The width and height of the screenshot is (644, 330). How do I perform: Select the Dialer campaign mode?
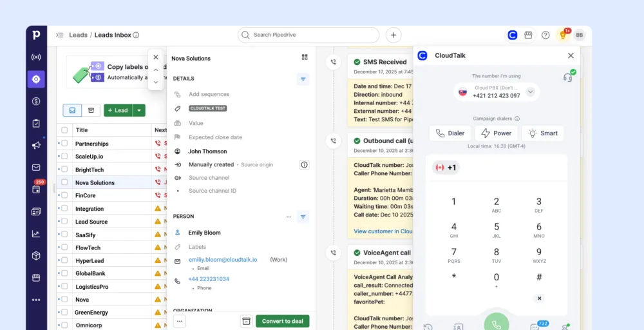tap(450, 133)
